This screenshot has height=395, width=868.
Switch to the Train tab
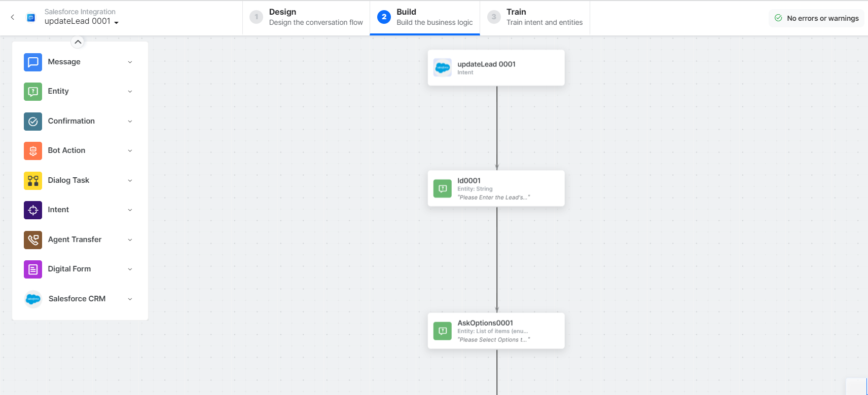point(535,17)
